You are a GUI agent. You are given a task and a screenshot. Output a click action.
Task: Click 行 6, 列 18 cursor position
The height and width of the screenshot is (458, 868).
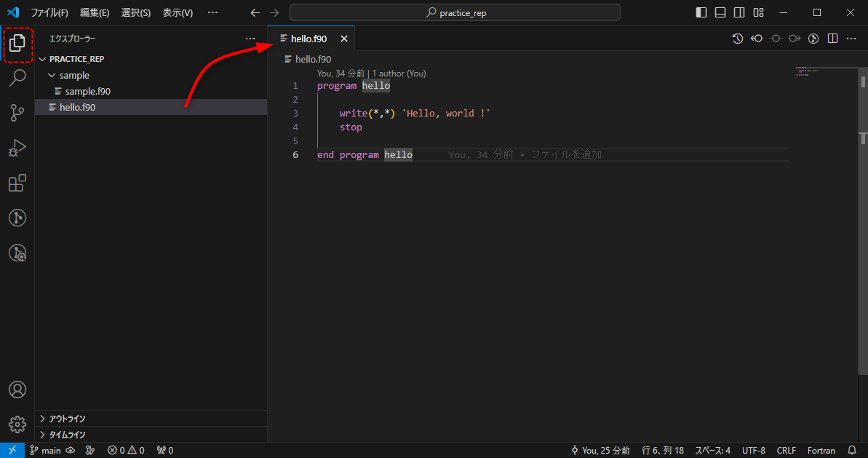663,450
